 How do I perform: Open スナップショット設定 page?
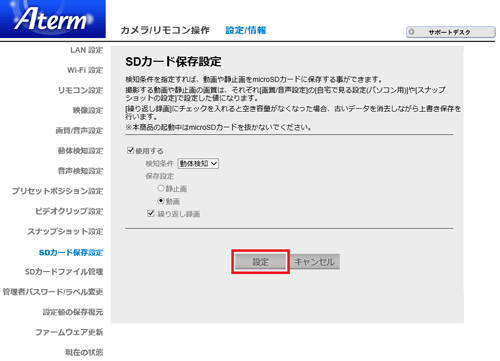point(65,231)
